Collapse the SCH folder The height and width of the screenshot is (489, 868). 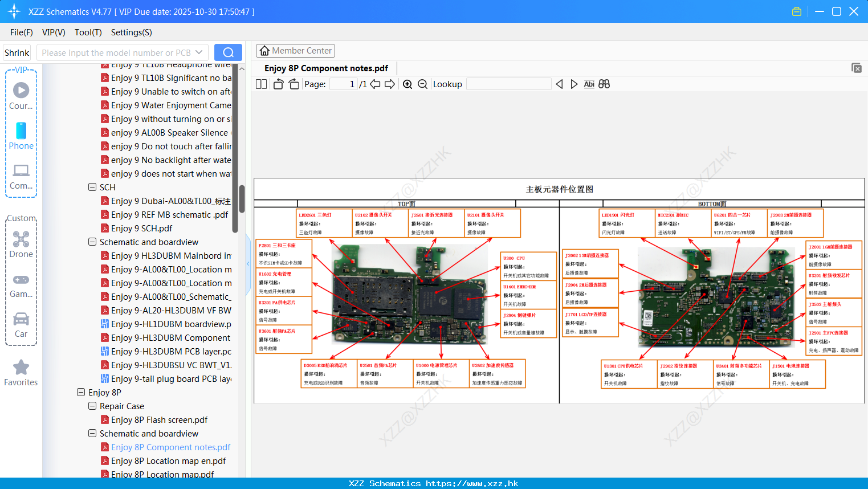92,187
